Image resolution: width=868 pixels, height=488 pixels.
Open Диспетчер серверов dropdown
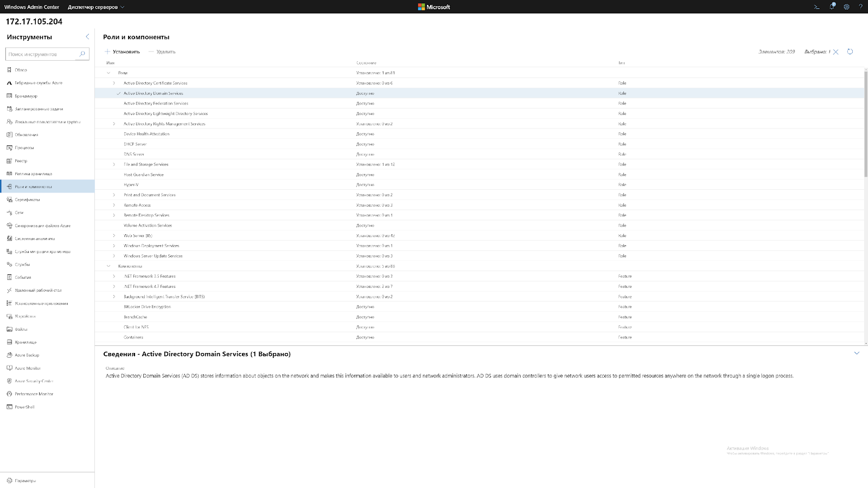point(96,7)
